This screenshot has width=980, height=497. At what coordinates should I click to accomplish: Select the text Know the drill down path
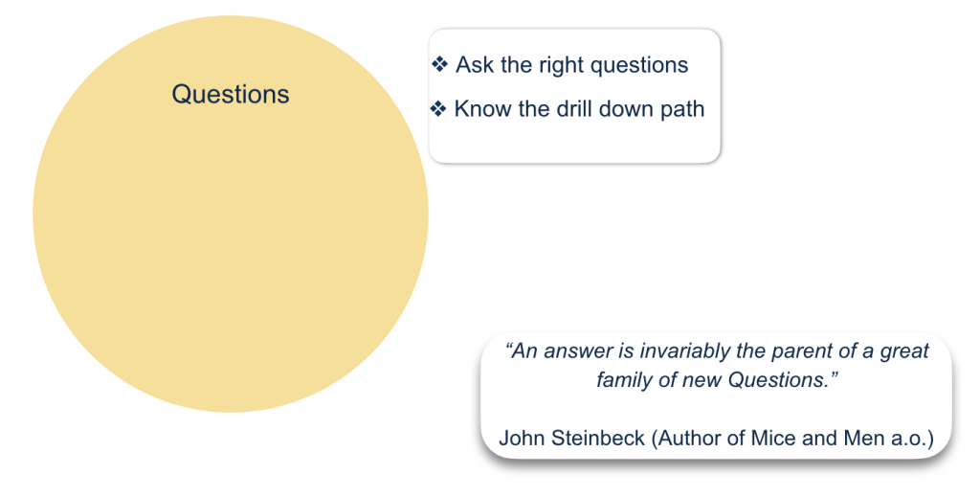click(579, 109)
